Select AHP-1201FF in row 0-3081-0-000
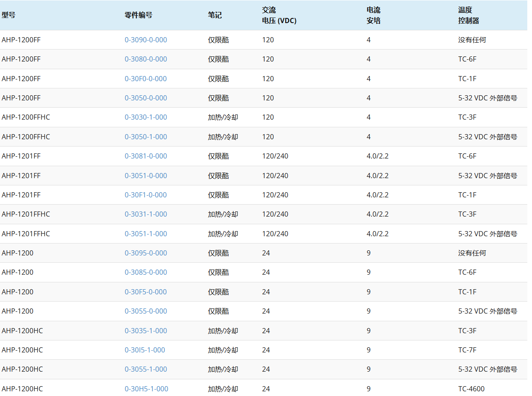 [21, 156]
